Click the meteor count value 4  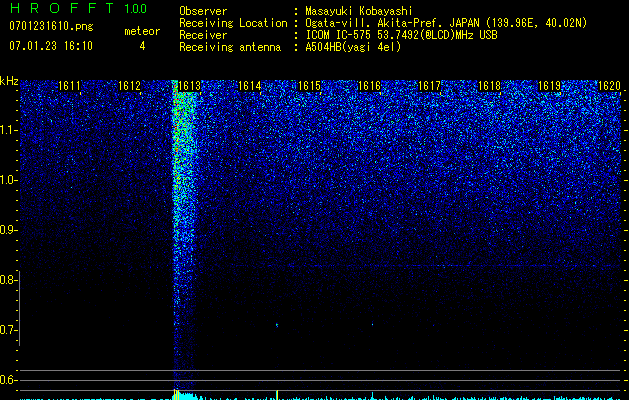(142, 46)
